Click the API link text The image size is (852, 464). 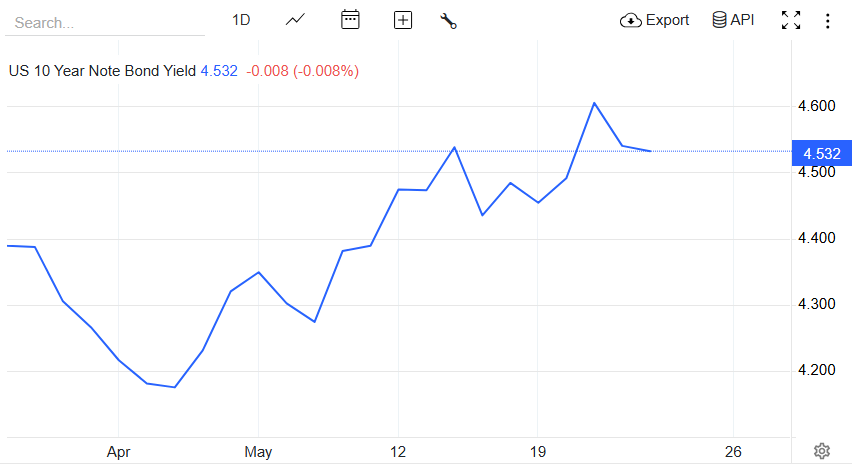[742, 20]
